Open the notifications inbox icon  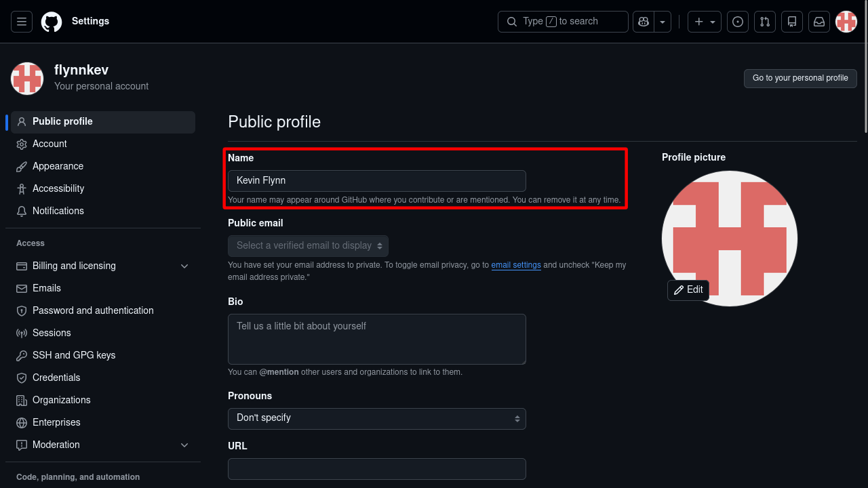pos(819,22)
